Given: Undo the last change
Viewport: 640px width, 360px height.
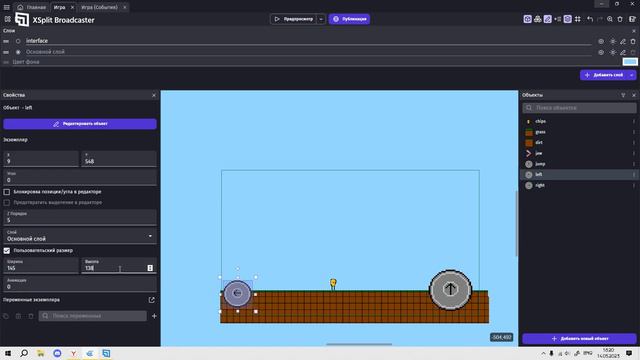Looking at the screenshot, I should pyautogui.click(x=590, y=19).
